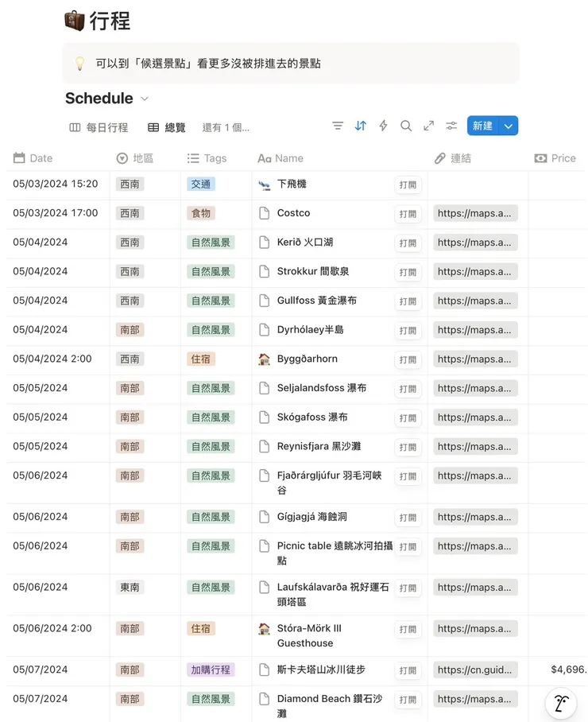Show hidden views via 還有 1 個...
Viewport: 588px width, 722px height.
[226, 127]
